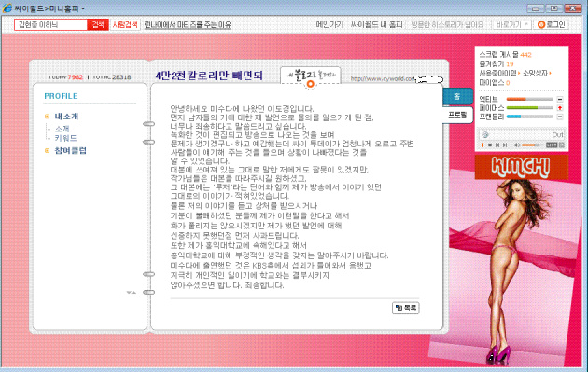Click the TOTAL 28318 visitor counter
588x372 pixels.
111,77
